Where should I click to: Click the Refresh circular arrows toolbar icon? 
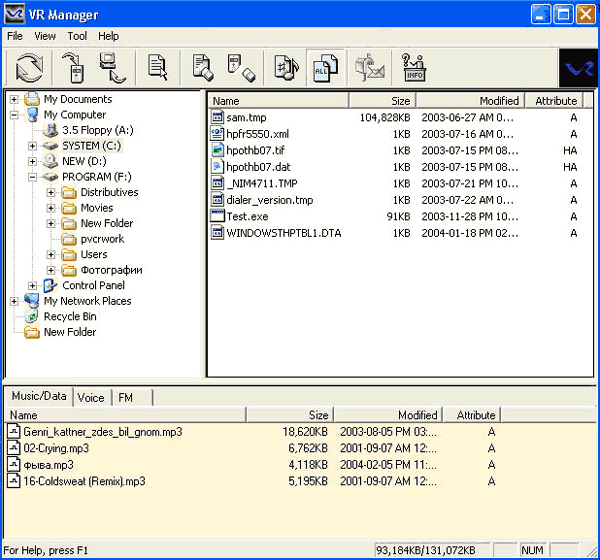click(29, 68)
